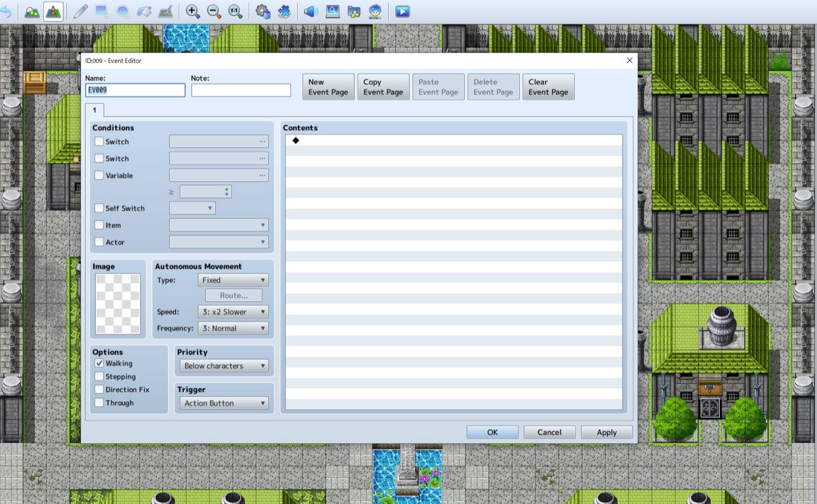Enable the Stepping animation option
This screenshot has width=817, height=504.
pos(99,376)
